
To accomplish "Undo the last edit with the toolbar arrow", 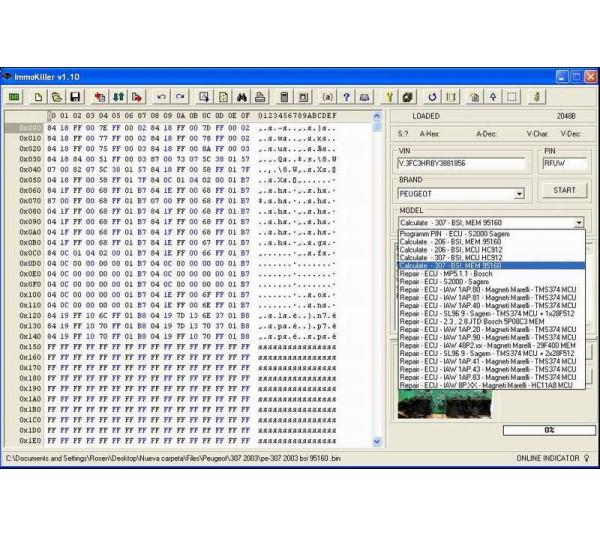I will [161, 97].
